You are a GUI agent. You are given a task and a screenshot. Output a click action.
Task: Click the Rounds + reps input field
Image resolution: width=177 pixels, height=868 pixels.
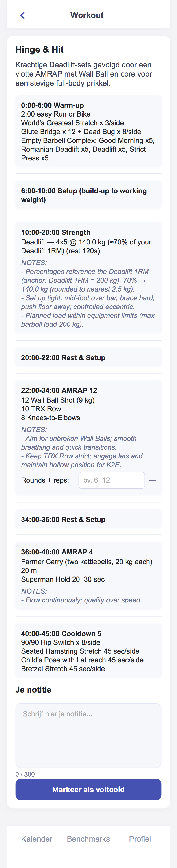(112, 480)
